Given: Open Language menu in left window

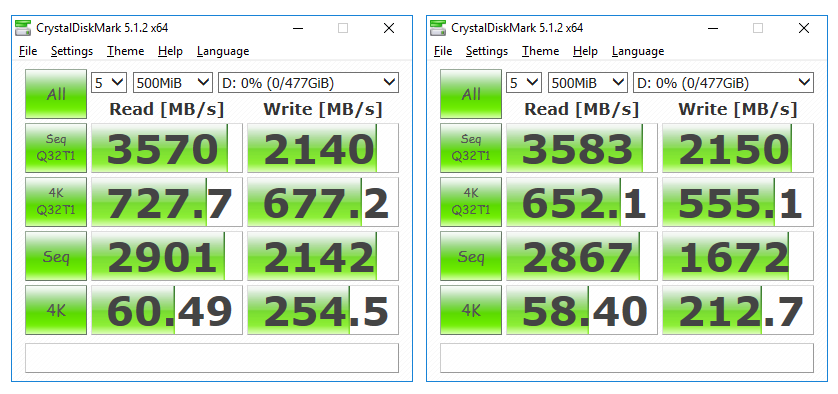Looking at the screenshot, I should 223,51.
